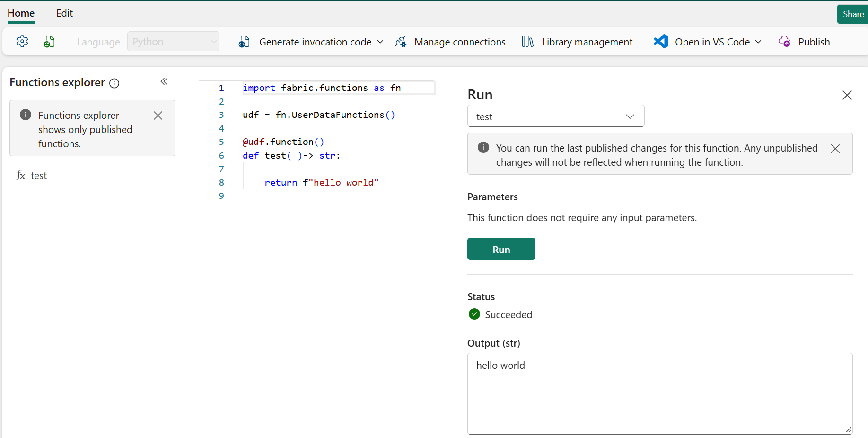This screenshot has height=438, width=868.
Task: Click the Functions explorer info icon
Action: coord(114,83)
